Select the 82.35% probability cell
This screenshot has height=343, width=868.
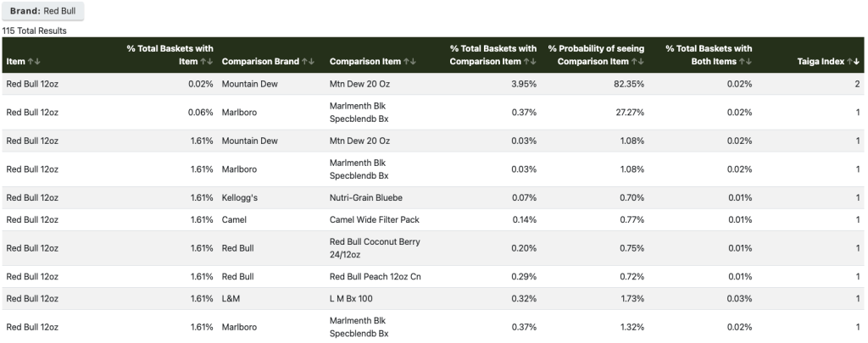pos(628,84)
